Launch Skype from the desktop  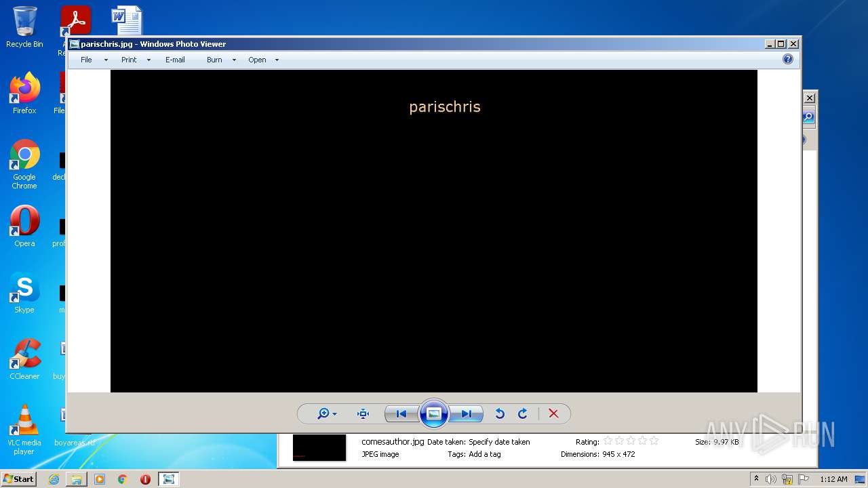click(24, 293)
